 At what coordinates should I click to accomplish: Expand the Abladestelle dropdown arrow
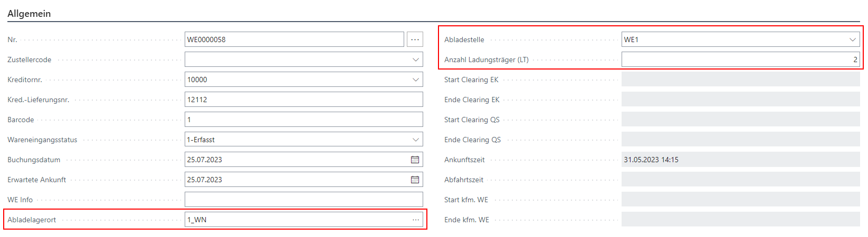coord(853,39)
